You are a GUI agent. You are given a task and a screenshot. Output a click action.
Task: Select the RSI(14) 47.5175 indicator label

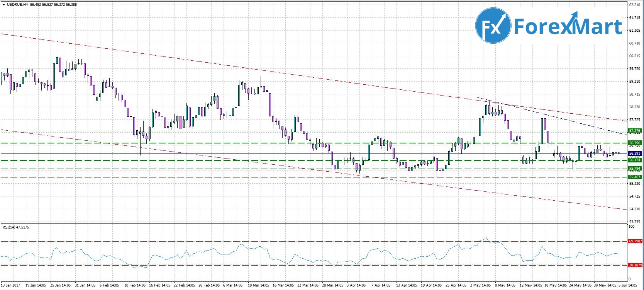pyautogui.click(x=16, y=227)
